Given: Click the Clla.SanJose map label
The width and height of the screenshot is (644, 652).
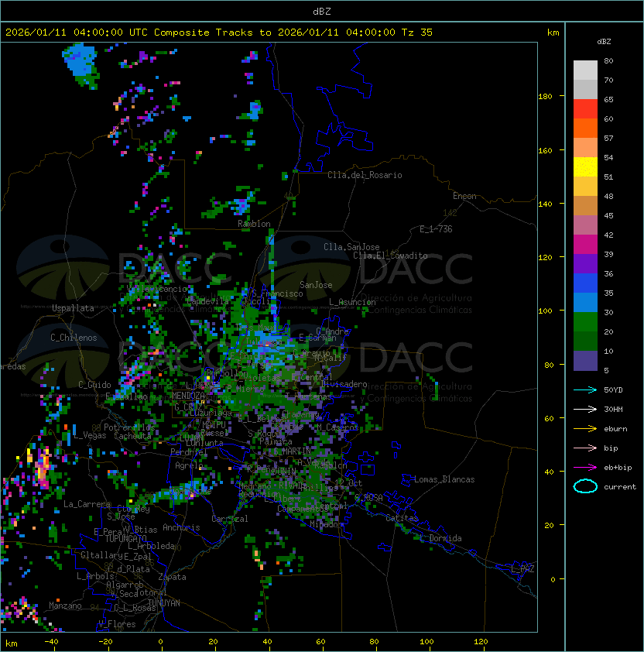Looking at the screenshot, I should (351, 247).
